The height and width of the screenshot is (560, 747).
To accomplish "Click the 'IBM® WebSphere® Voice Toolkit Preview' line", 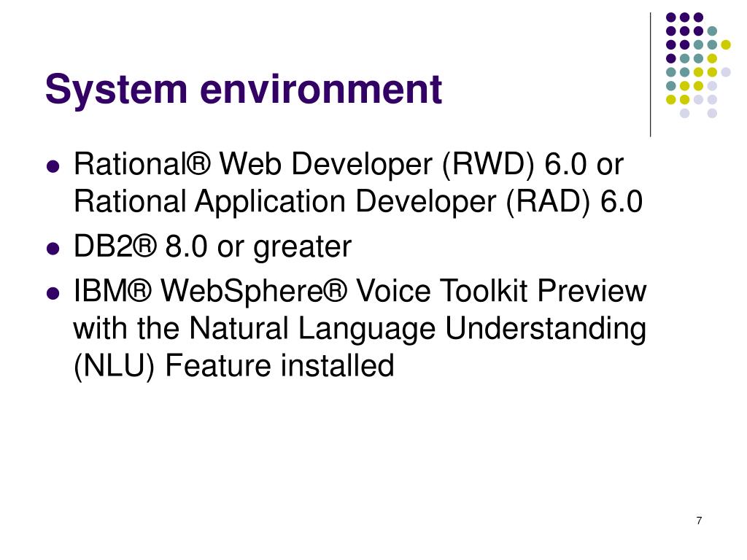I will tap(360, 290).
